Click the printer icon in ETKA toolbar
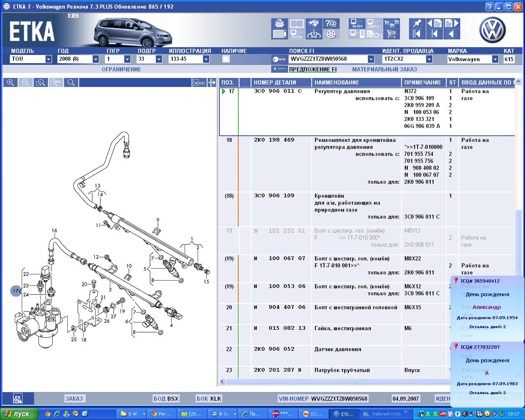This screenshot has width=525, height=420. (279, 23)
